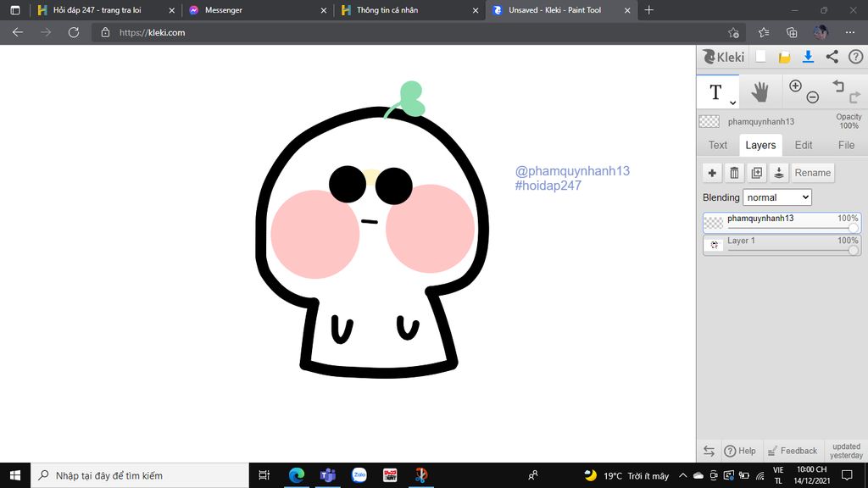Screen dimensions: 868x488
Task: Refresh the kleki.com page
Action: coord(74,33)
